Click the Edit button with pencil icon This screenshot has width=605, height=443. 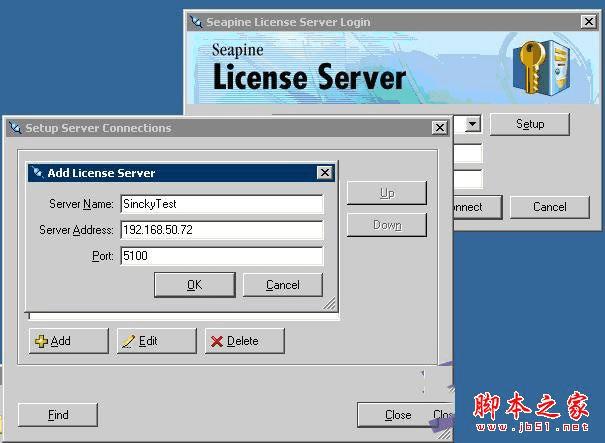pyautogui.click(x=157, y=341)
